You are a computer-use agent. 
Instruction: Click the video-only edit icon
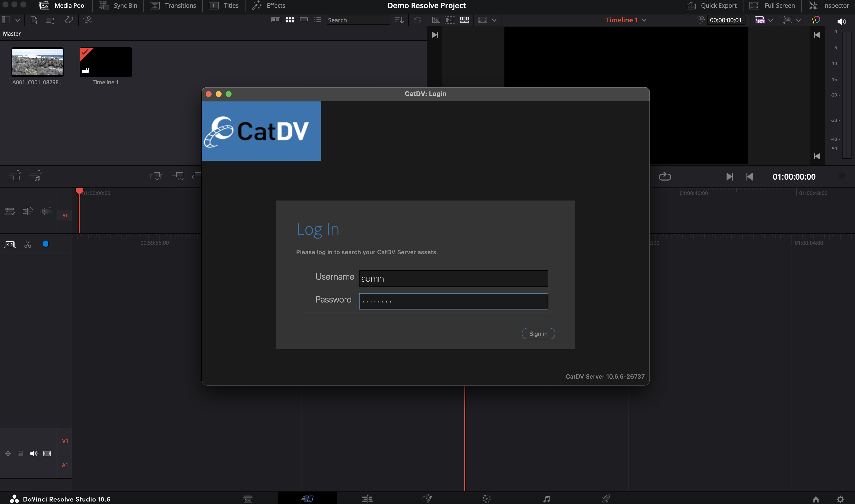tap(15, 176)
